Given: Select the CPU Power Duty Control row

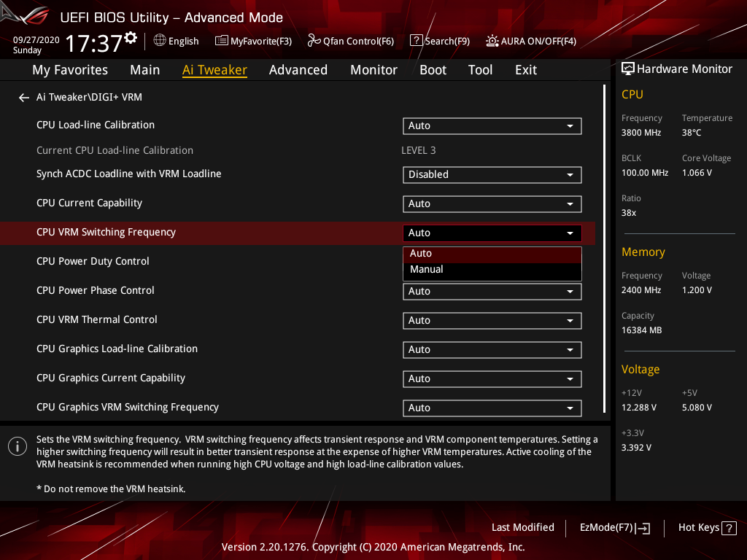Looking at the screenshot, I should pyautogui.click(x=298, y=262).
